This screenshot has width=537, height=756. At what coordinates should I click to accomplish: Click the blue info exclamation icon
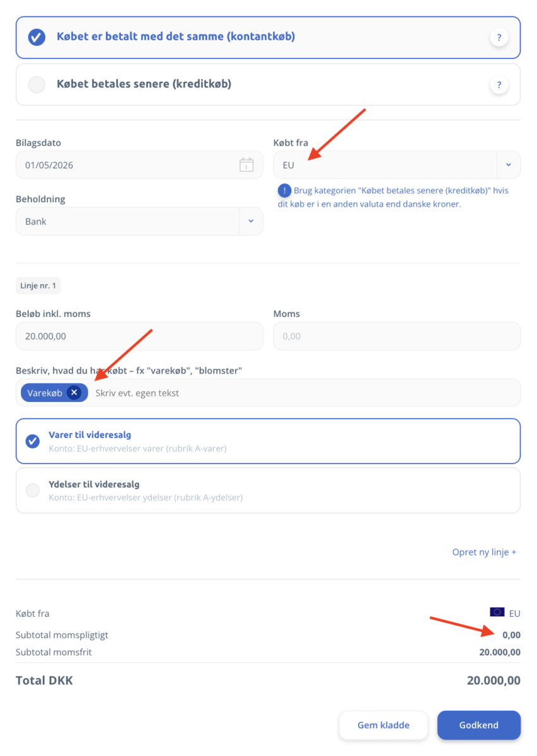tap(284, 190)
